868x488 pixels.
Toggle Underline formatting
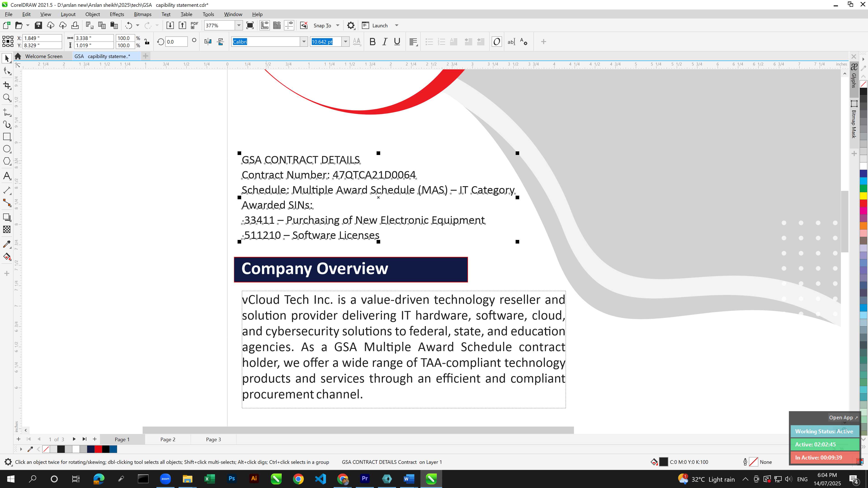tap(397, 42)
